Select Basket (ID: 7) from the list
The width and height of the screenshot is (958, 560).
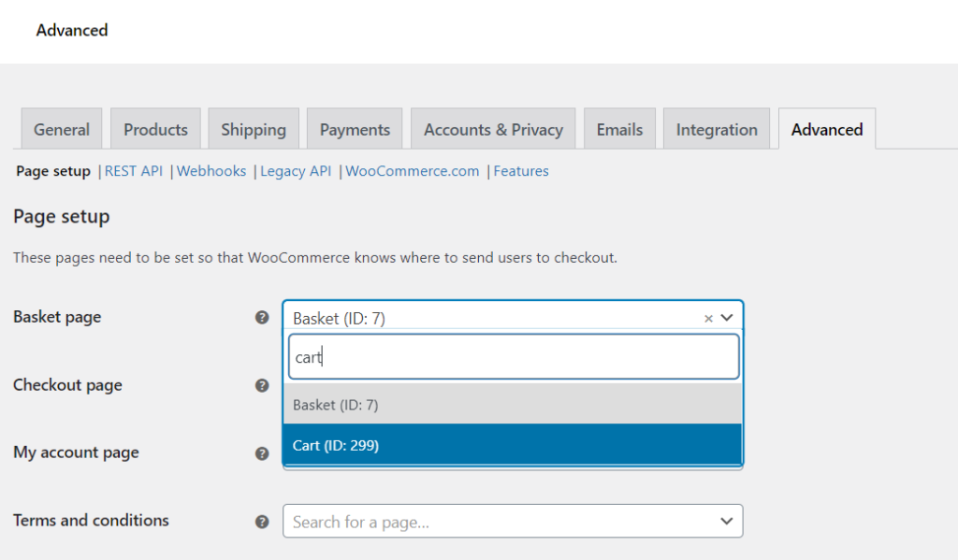pos(513,406)
